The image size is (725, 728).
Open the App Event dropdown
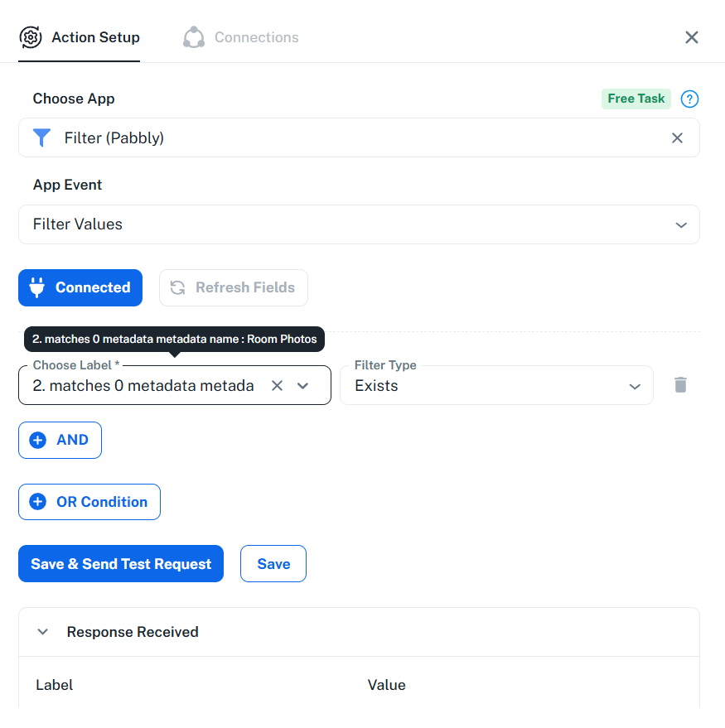(x=680, y=224)
